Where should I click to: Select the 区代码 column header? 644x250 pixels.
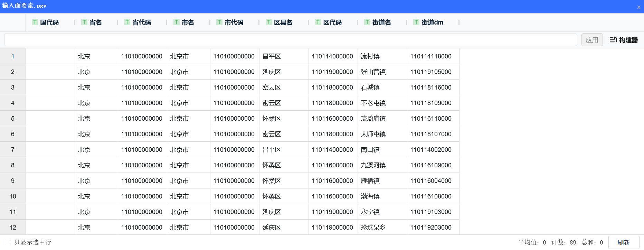pos(332,22)
